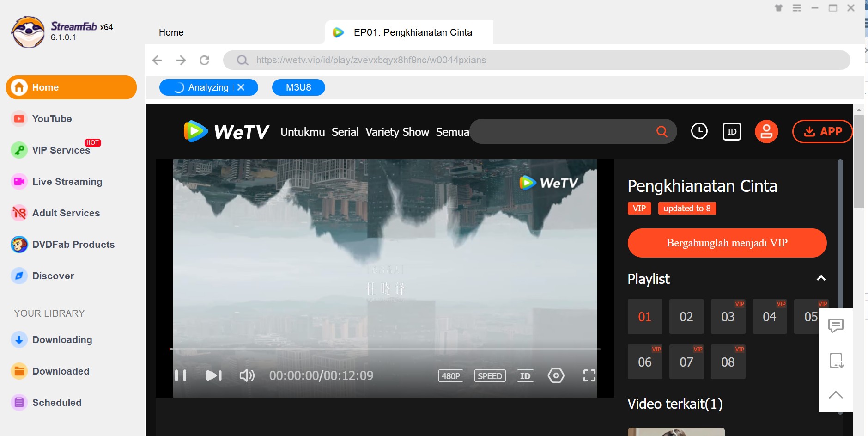Click the download-to-device icon
Viewport: 868px width, 436px height.
[836, 360]
